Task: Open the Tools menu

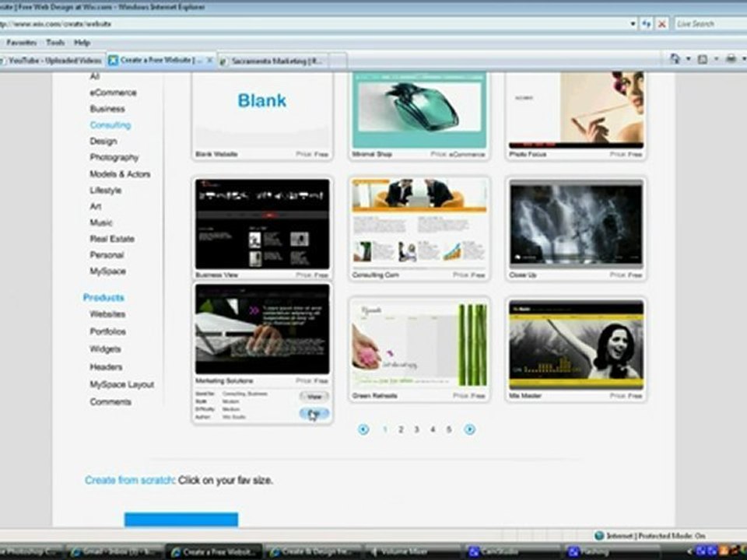Action: tap(55, 42)
